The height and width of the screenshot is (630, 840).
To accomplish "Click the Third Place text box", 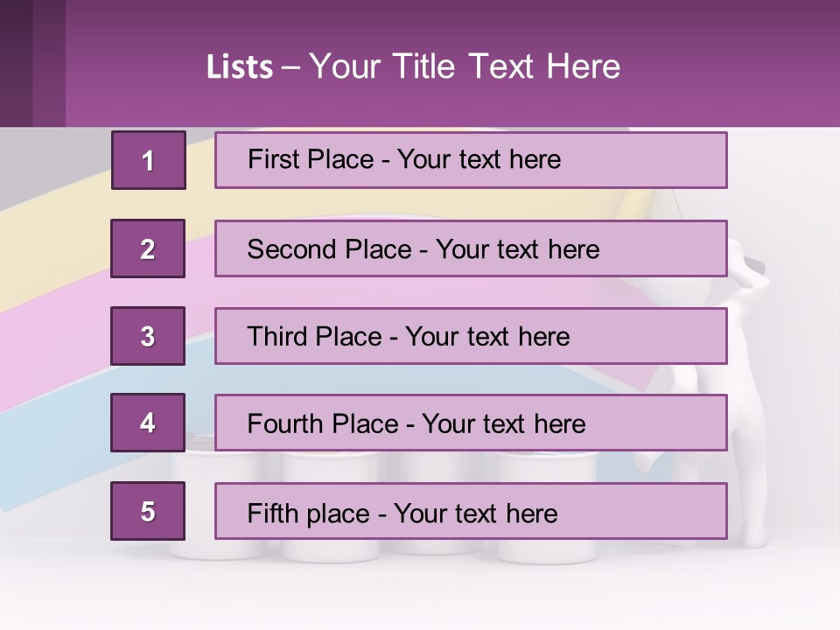I will pos(471,336).
